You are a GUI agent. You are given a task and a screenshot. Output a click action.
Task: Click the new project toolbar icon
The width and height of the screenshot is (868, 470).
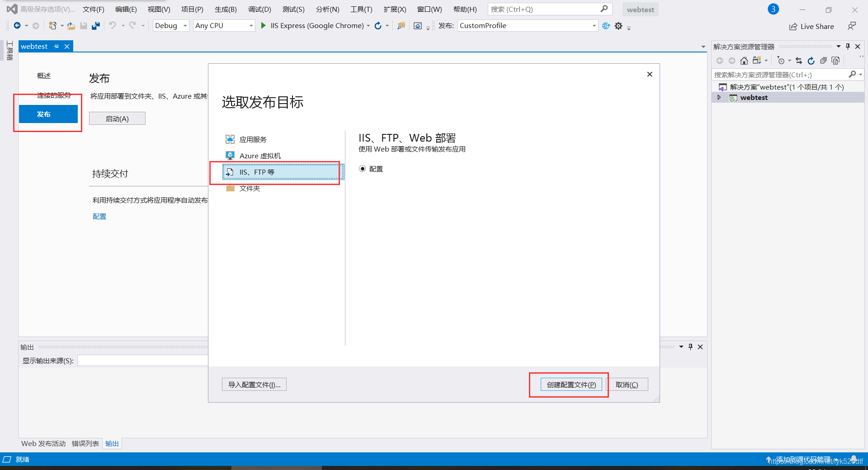pyautogui.click(x=53, y=26)
